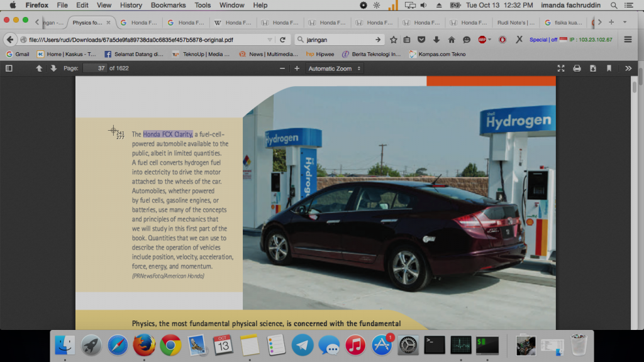Click the highlighted Honda FCX Clarity text

pos(167,134)
